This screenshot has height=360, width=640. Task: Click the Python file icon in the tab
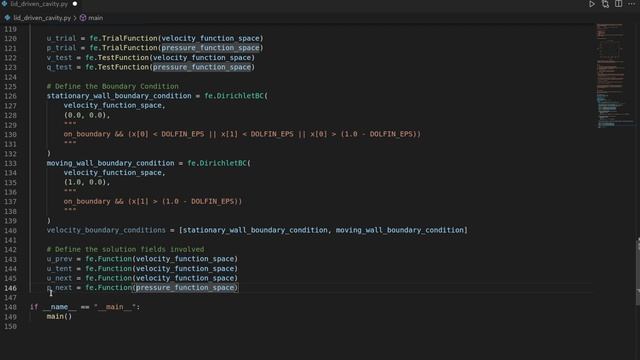coord(4,4)
